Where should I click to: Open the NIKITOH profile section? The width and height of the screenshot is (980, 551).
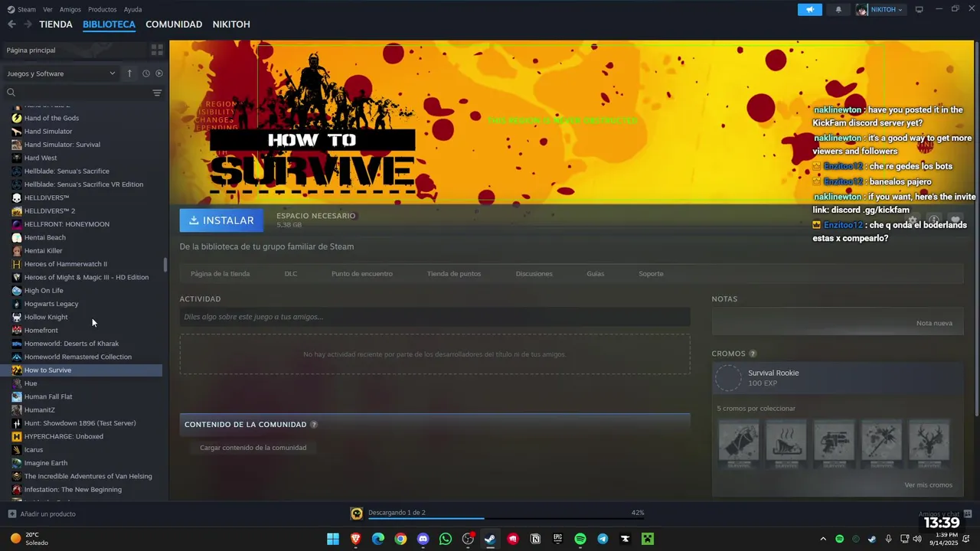point(231,24)
